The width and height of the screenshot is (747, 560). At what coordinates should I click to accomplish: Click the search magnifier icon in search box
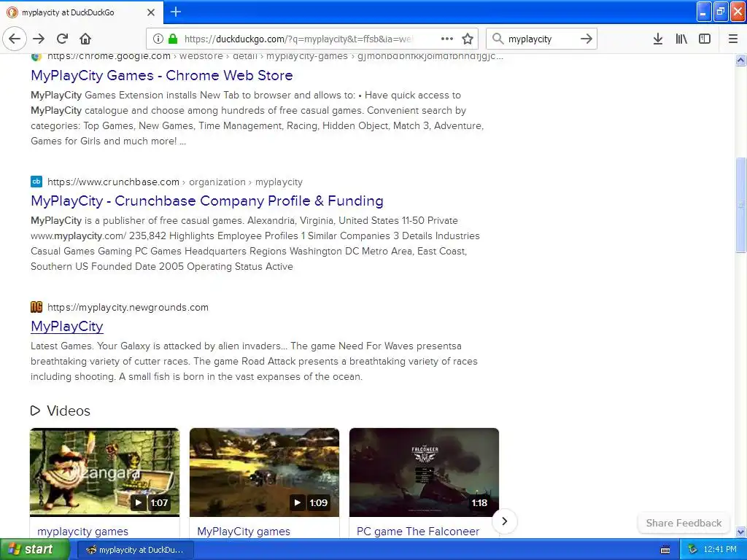click(498, 39)
